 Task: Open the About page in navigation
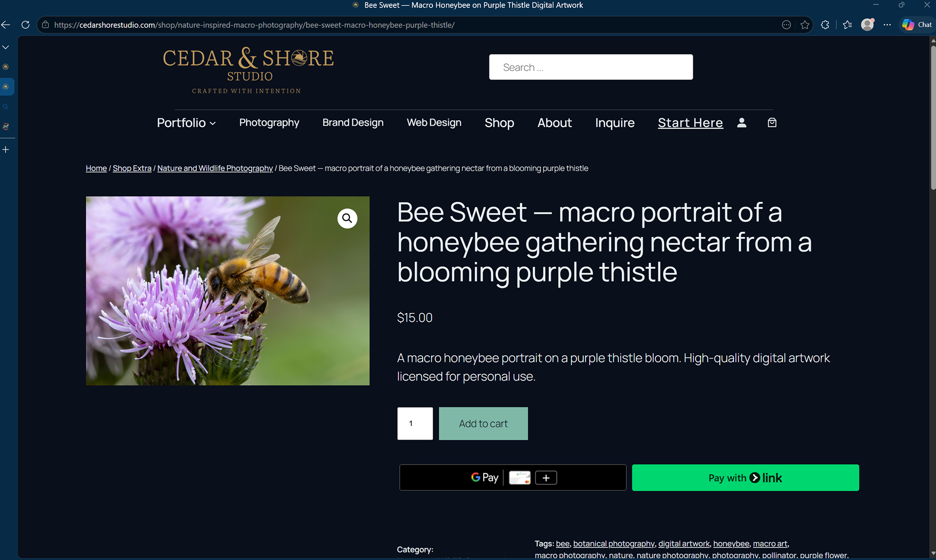[554, 123]
